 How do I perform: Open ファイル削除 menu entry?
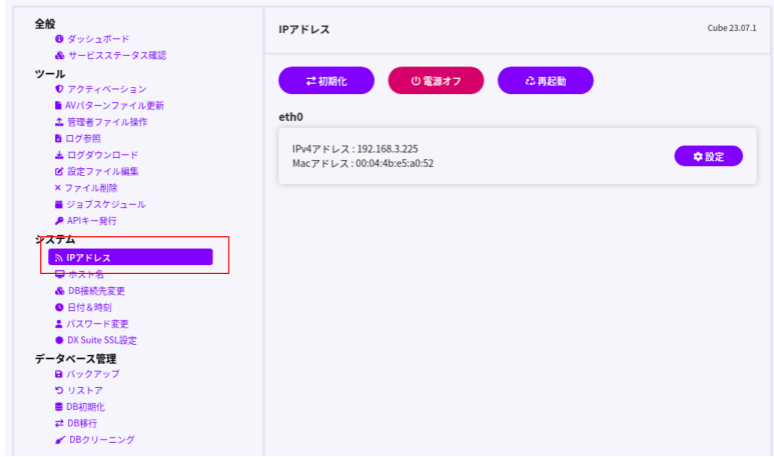point(91,187)
